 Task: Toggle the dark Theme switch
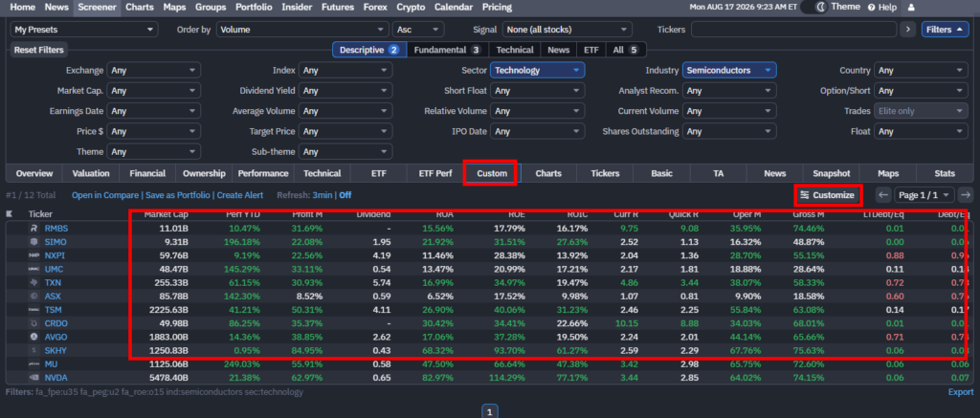[813, 7]
